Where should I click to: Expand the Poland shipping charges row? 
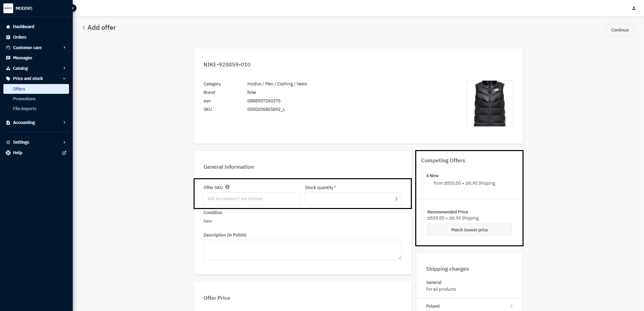469,306
